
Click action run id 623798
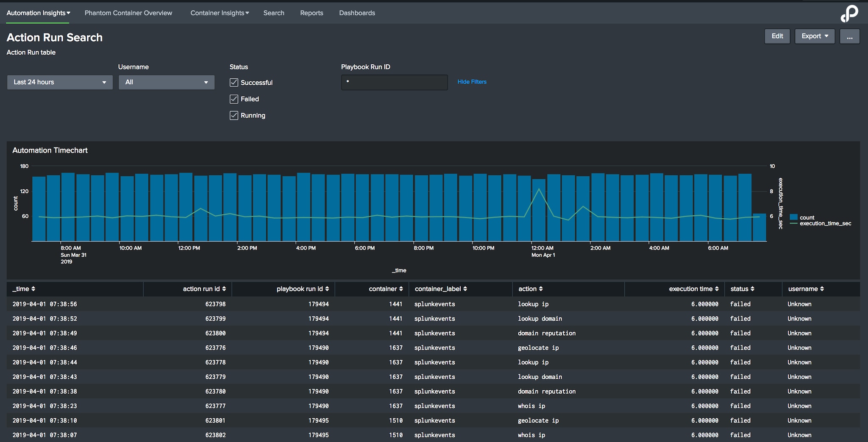[x=215, y=304]
